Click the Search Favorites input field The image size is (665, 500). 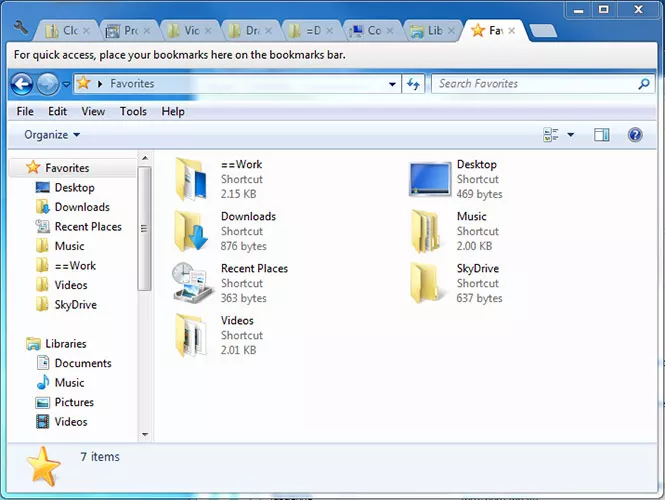click(534, 84)
